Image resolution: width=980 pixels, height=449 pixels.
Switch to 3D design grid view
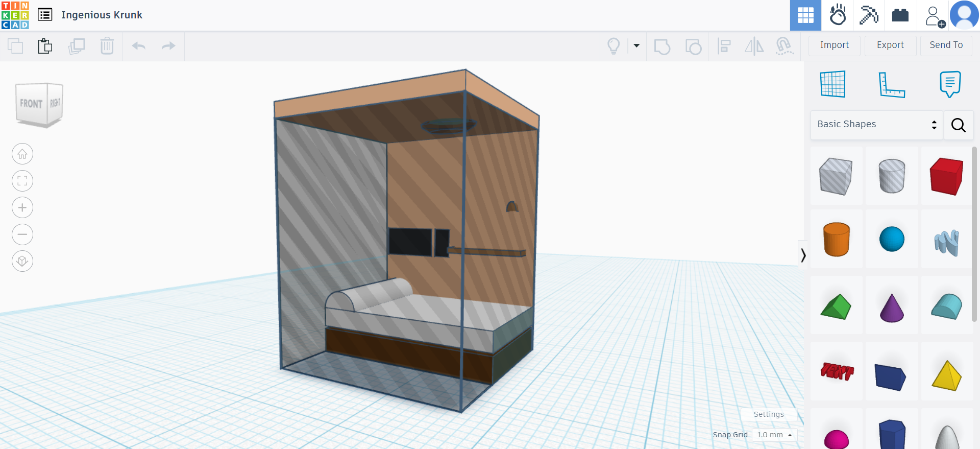805,15
